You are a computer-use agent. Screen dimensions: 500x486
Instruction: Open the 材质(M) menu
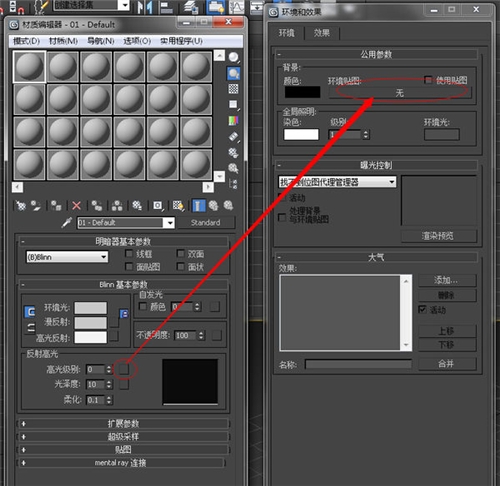(63, 41)
